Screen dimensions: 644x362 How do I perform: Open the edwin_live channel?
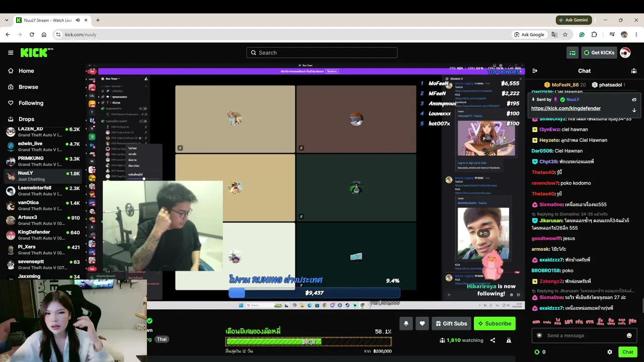pyautogui.click(x=43, y=146)
